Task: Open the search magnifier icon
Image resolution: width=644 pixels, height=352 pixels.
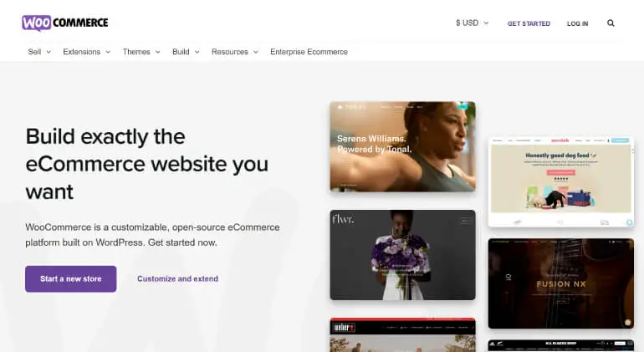Action: (611, 23)
